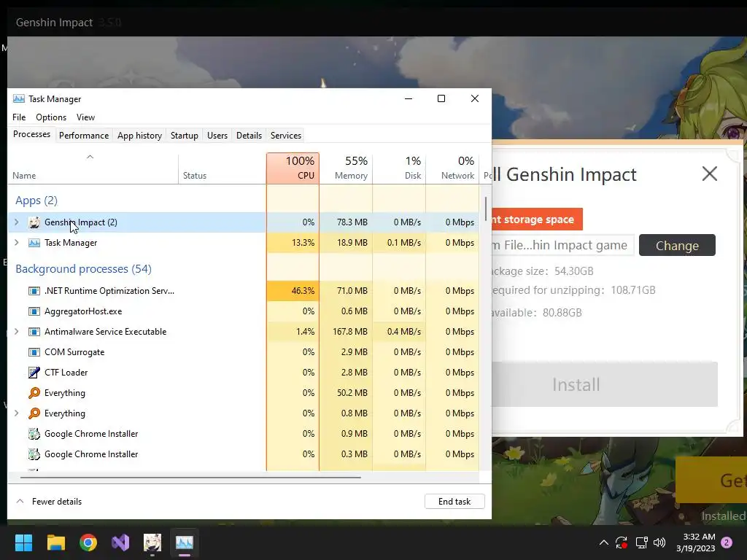This screenshot has width=747, height=560.
Task: Open the notification center badge
Action: [x=727, y=542]
